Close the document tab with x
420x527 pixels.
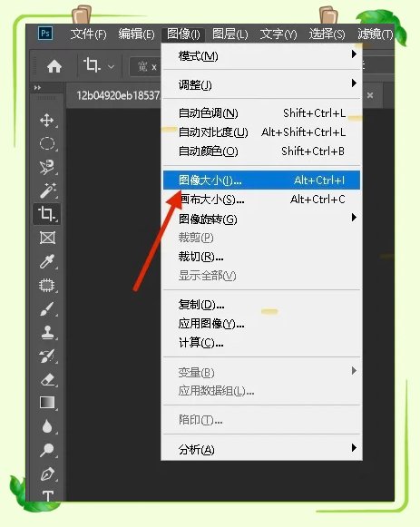pyautogui.click(x=370, y=95)
